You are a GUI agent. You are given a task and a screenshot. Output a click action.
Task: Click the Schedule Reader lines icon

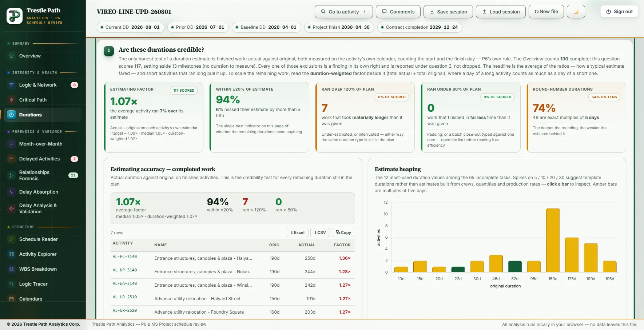point(11,239)
